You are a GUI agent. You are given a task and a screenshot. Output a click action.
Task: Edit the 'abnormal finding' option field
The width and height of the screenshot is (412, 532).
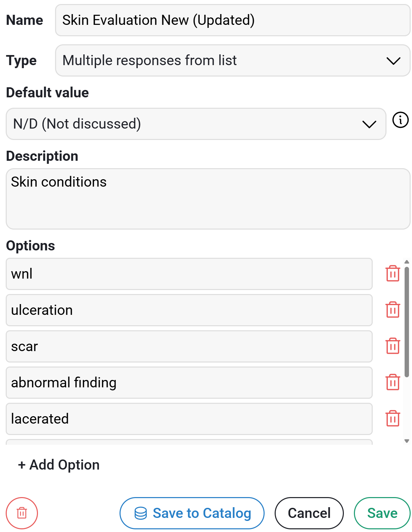click(x=189, y=383)
